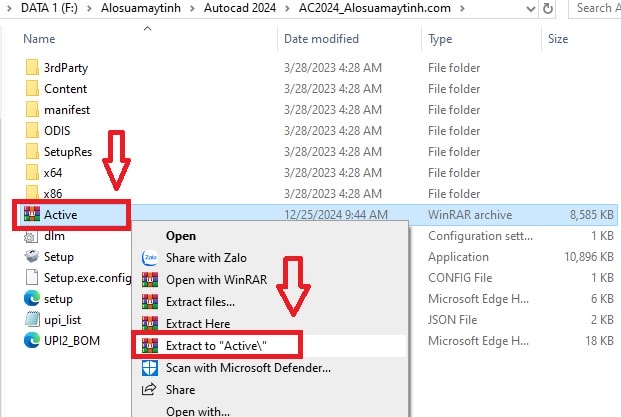Sort by the Type column header
621x417 pixels.
440,39
